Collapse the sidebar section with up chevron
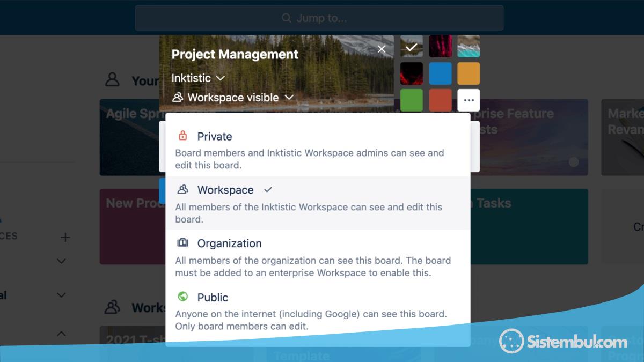Viewport: 644px width, 362px height. click(x=61, y=334)
